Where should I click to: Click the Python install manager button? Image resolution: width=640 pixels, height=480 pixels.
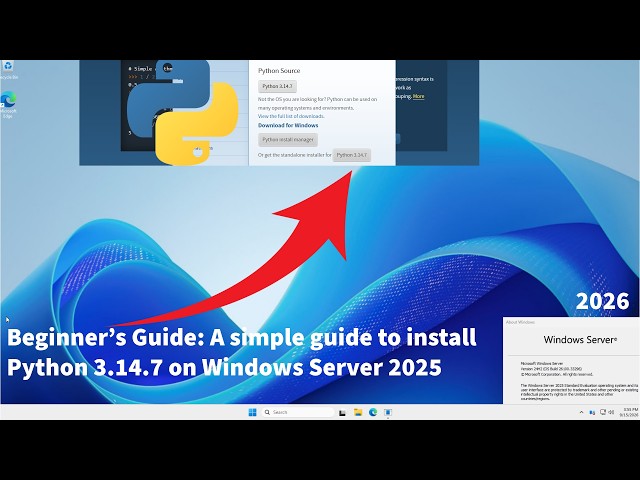(x=288, y=140)
